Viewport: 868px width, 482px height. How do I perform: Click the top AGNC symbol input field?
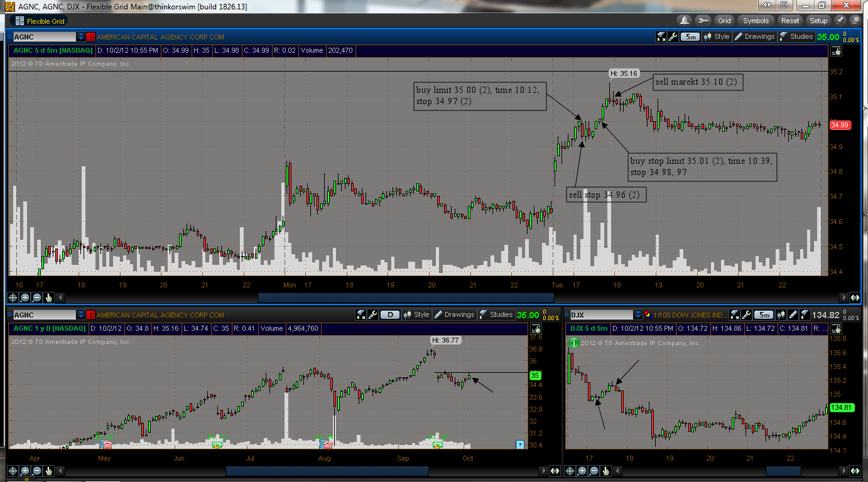click(43, 37)
